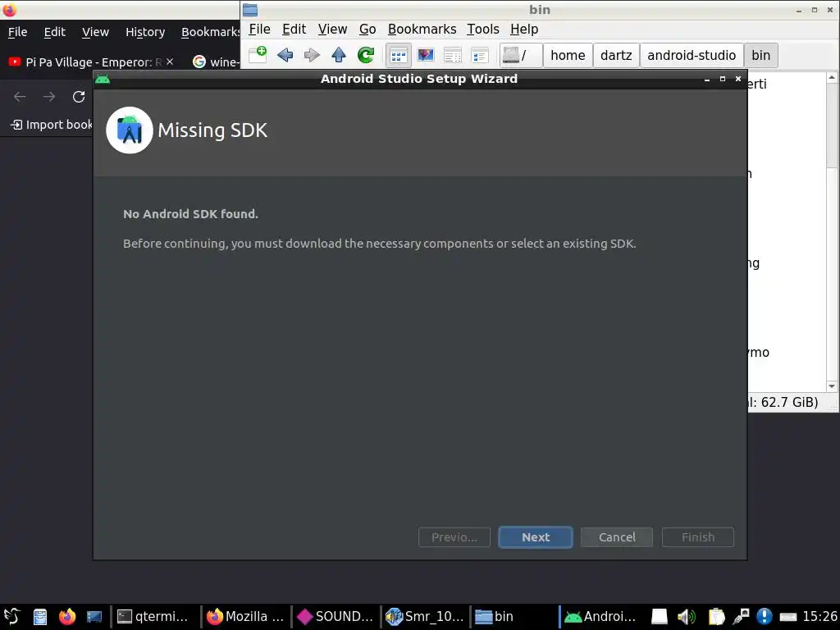Open Firefox Edit menu
This screenshot has height=630, width=840.
tap(55, 32)
